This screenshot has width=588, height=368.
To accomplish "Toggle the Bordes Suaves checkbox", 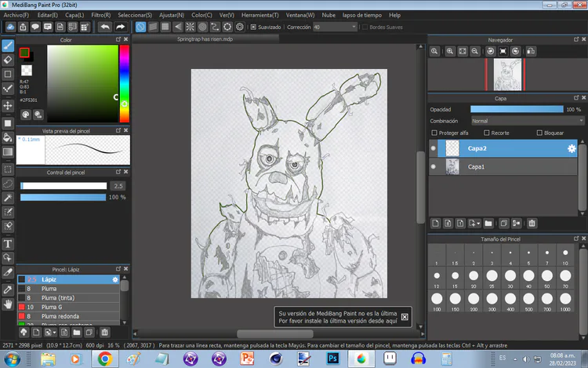I will 365,27.
